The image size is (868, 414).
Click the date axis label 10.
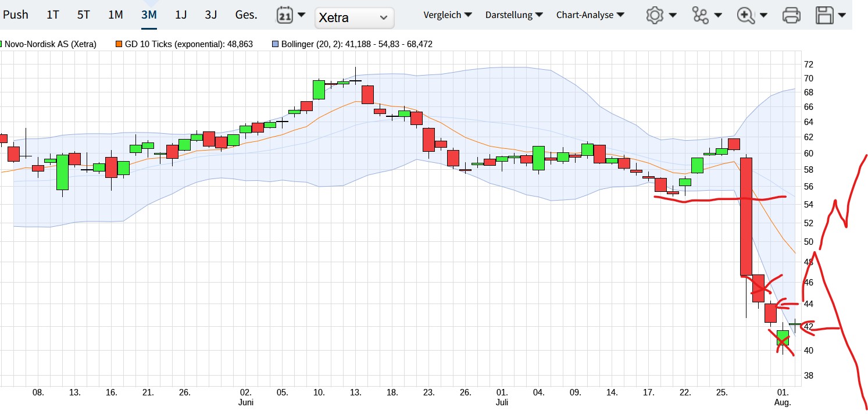coord(319,392)
